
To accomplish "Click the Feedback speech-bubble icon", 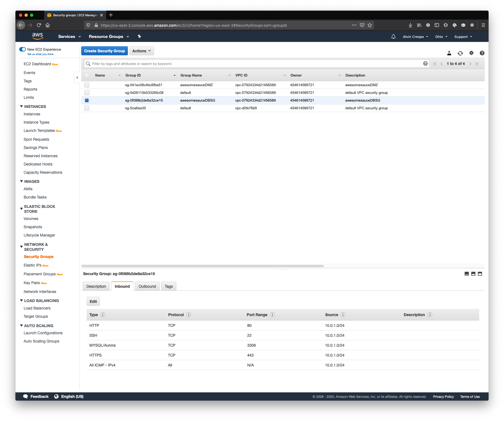I will pos(26,396).
